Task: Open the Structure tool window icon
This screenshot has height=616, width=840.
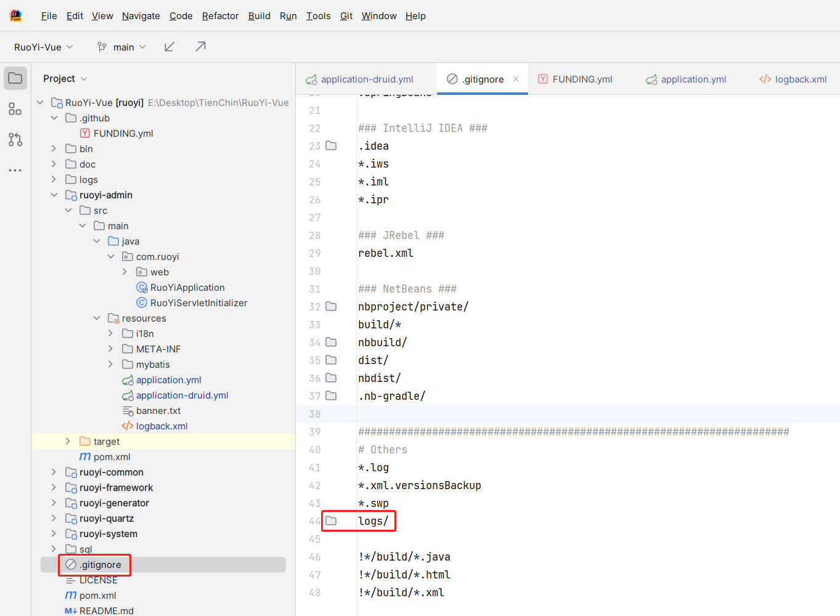Action: click(x=15, y=109)
